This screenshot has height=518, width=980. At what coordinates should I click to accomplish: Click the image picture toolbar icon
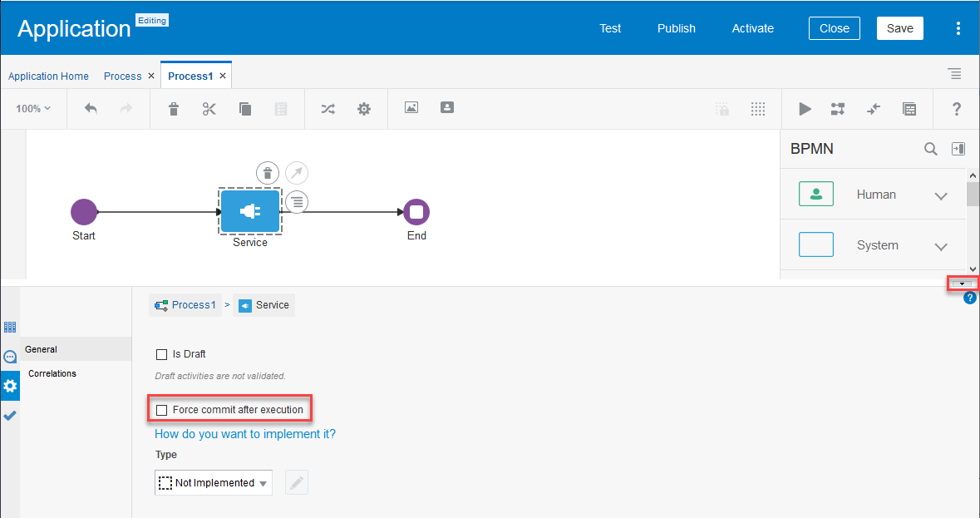[411, 107]
